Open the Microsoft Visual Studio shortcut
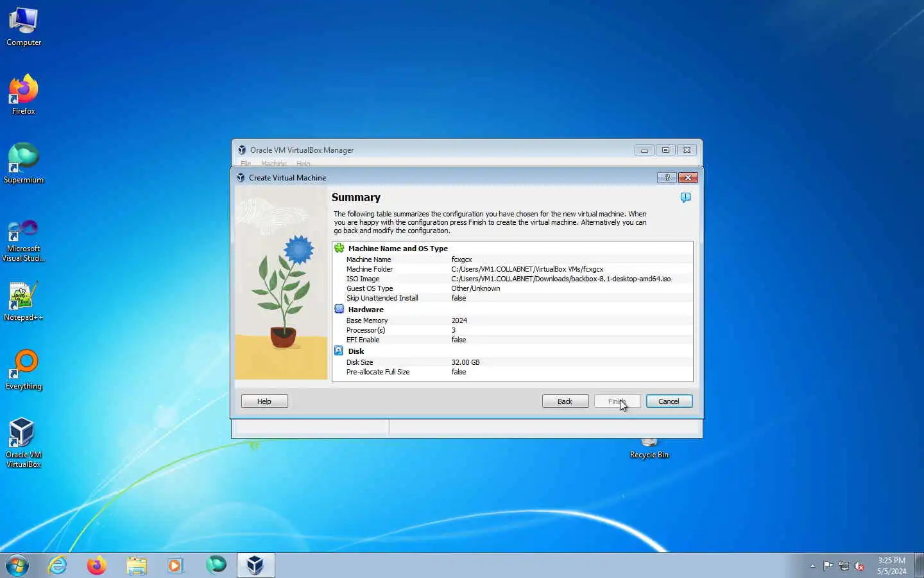924x578 pixels. tap(24, 240)
